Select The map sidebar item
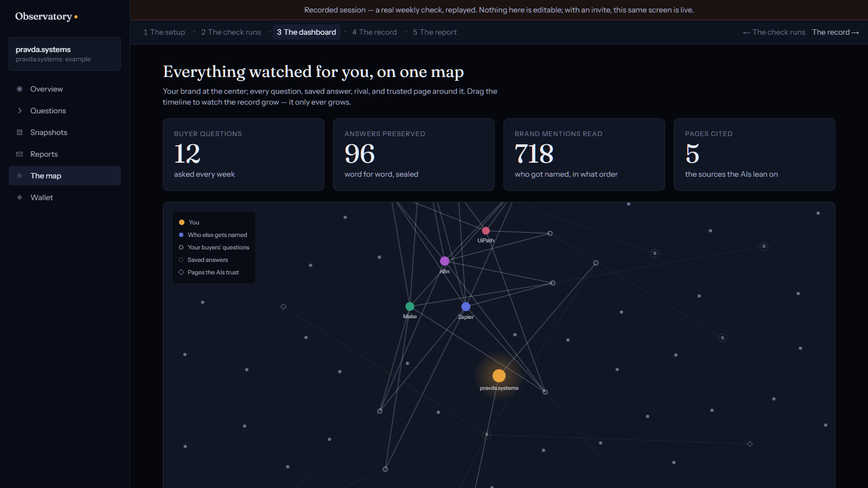 [x=65, y=176]
